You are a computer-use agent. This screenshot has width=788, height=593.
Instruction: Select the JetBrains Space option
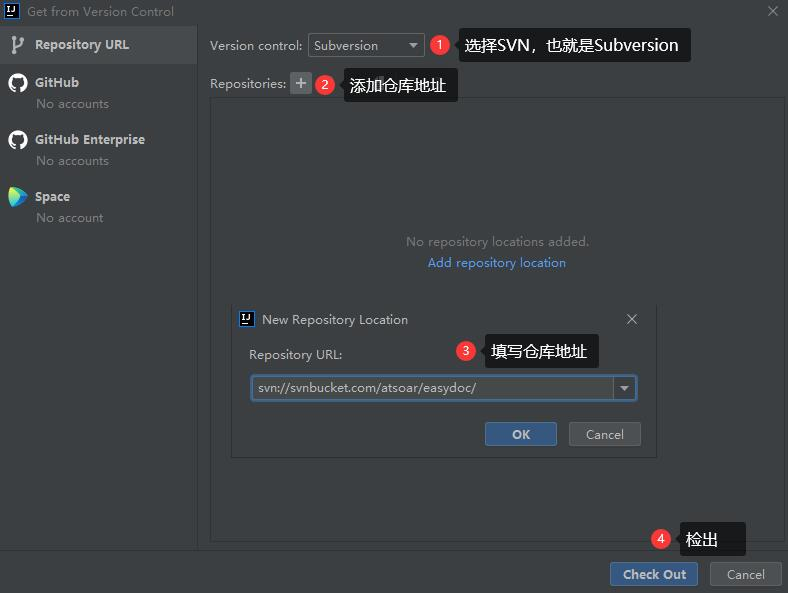(x=52, y=197)
